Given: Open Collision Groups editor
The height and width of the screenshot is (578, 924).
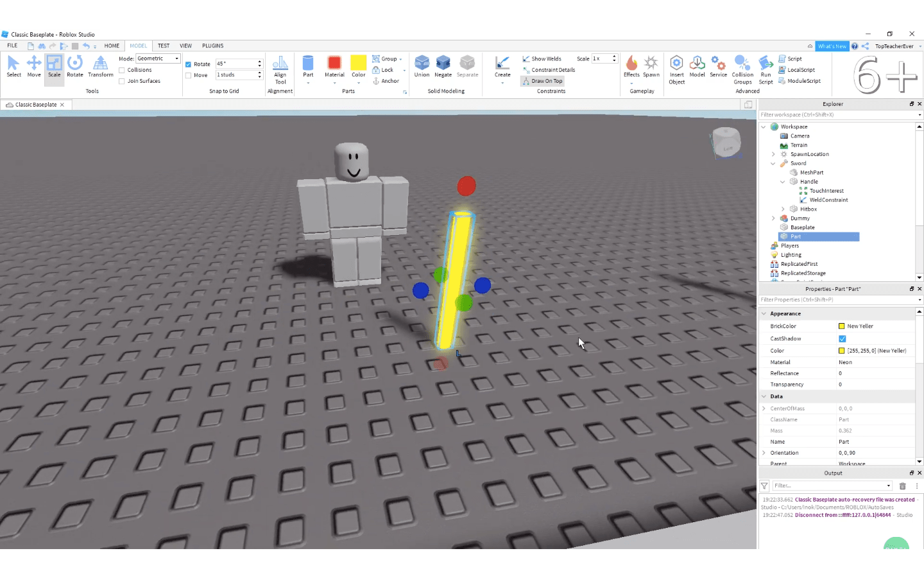Looking at the screenshot, I should coord(742,69).
